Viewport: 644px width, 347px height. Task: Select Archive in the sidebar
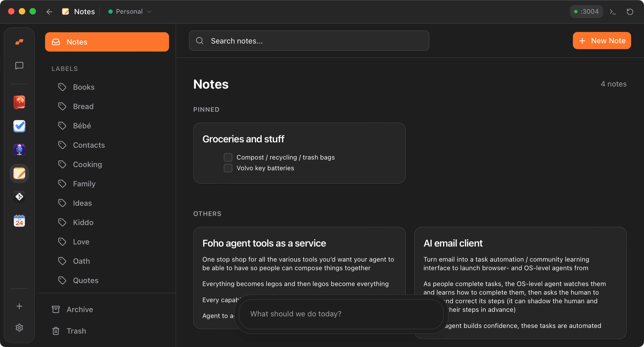point(79,309)
